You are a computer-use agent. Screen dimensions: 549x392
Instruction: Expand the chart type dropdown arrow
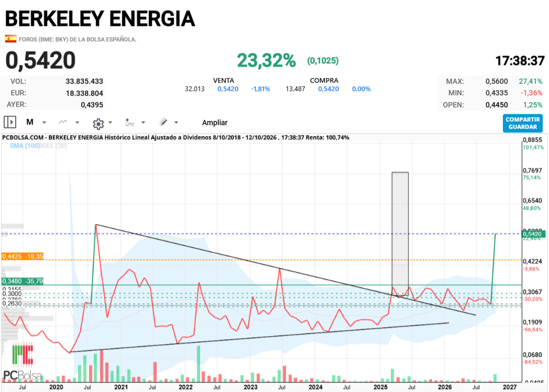(x=77, y=123)
